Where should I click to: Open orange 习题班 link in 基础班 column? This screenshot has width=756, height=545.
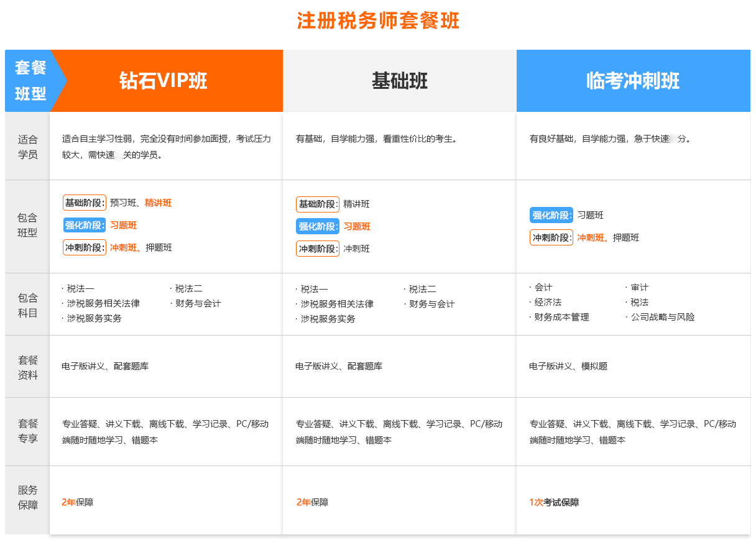tap(357, 226)
